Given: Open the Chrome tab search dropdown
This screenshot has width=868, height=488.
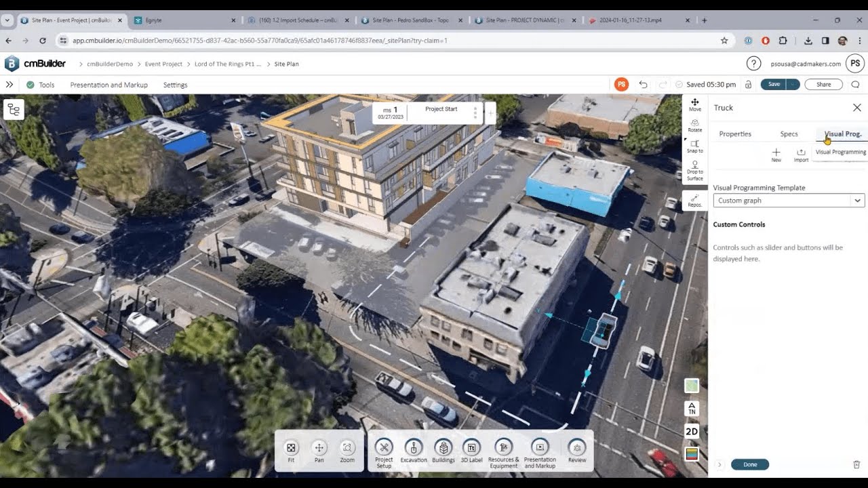Looking at the screenshot, I should coord(7,20).
